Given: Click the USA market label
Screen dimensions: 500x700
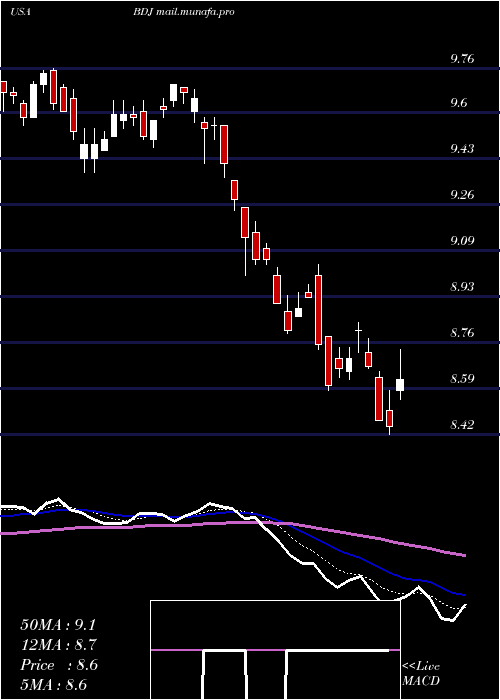Looking at the screenshot, I should (20, 12).
